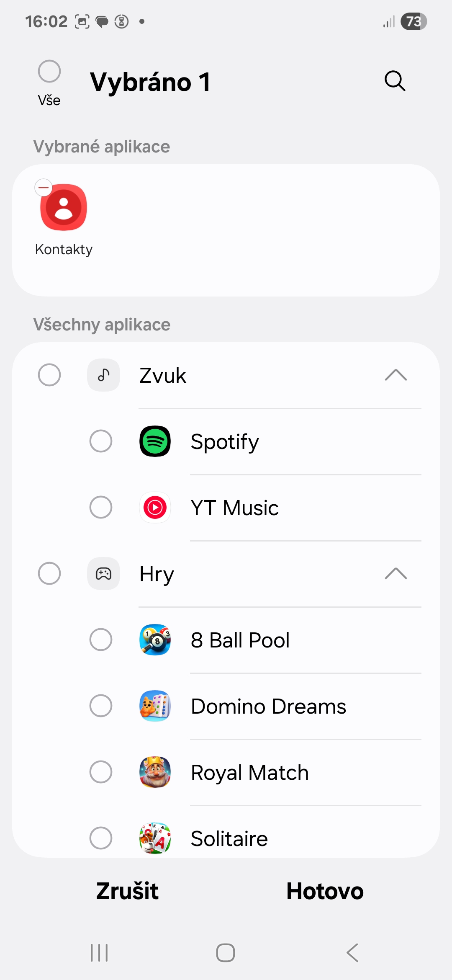Tap the Android home navigation button
Image resolution: width=452 pixels, height=980 pixels.
(226, 953)
